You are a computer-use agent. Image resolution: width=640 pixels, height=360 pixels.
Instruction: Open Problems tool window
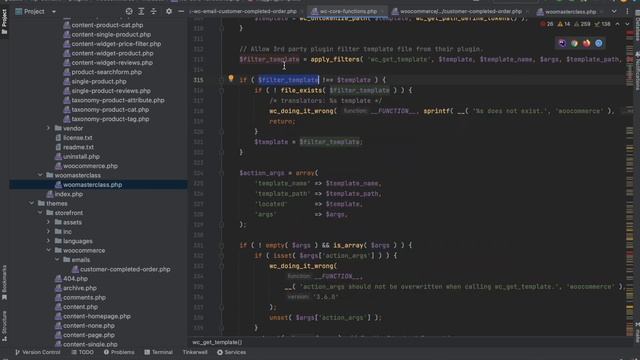119,352
